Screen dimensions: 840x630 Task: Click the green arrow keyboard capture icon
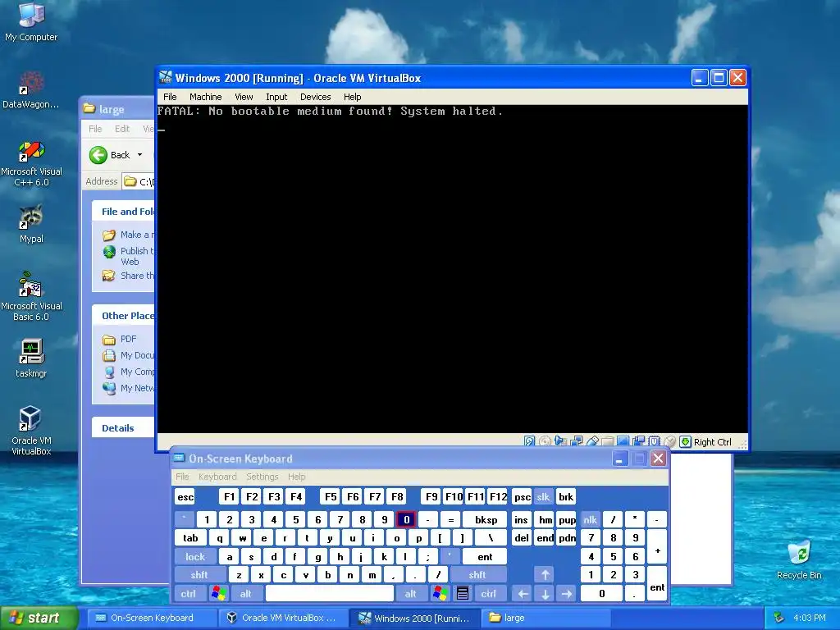[685, 441]
